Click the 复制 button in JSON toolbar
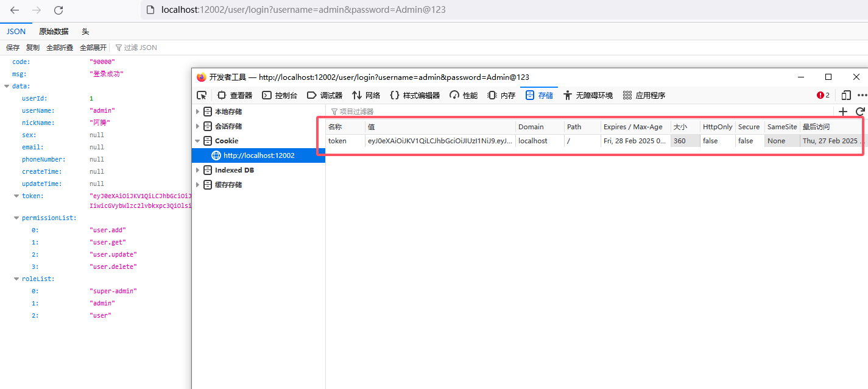This screenshot has width=868, height=389. (33, 48)
